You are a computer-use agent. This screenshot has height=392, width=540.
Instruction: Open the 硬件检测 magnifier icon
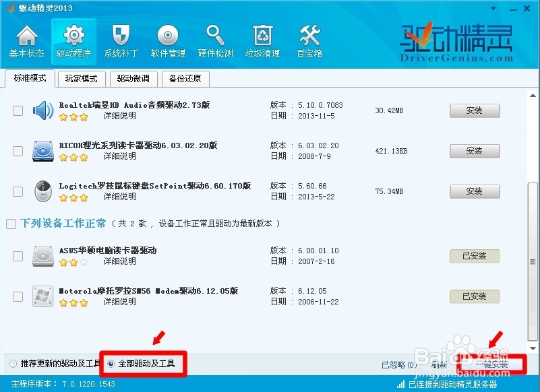click(x=216, y=41)
